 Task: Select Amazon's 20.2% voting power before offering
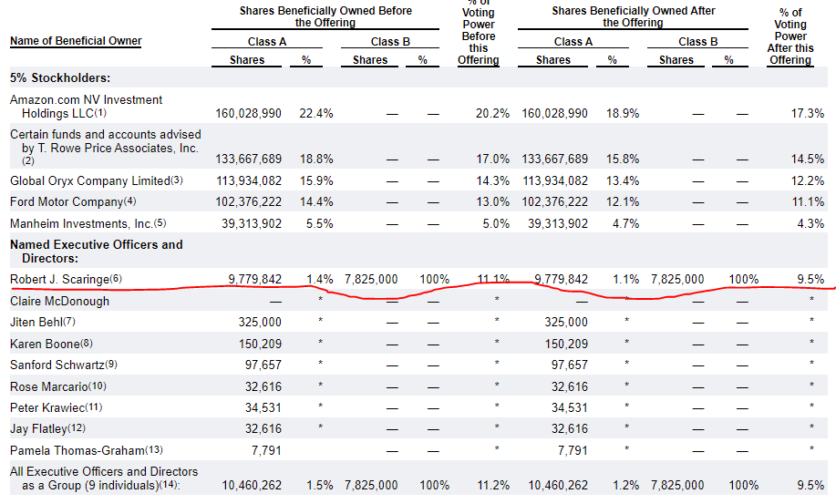pyautogui.click(x=492, y=114)
